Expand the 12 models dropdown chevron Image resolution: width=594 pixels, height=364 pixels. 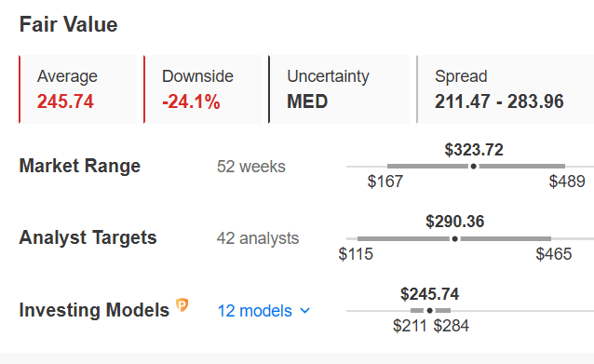coord(305,311)
